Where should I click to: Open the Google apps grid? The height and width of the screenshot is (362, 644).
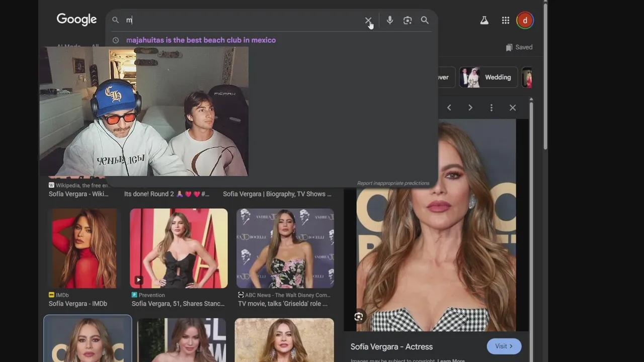pos(506,20)
